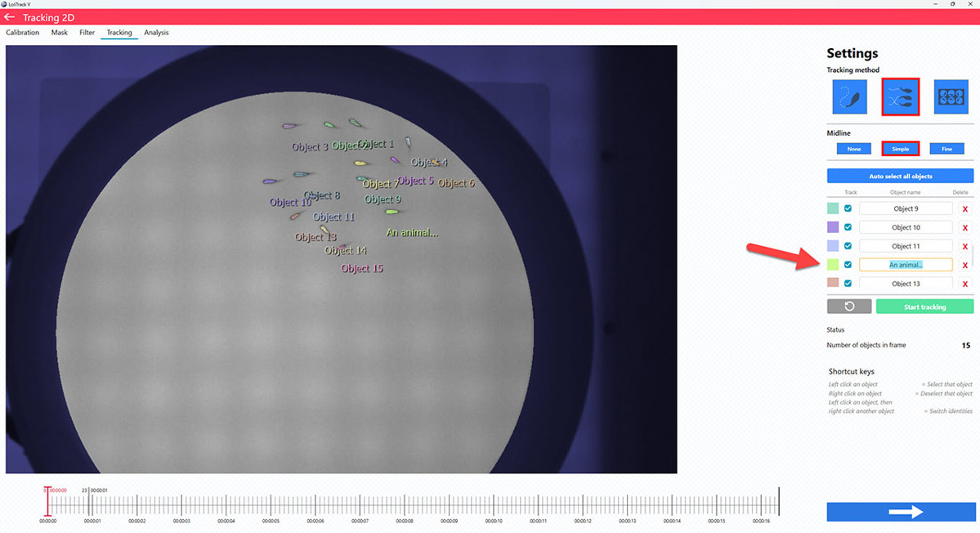Click the Start tracking button
This screenshot has height=533, width=980.
coord(924,307)
